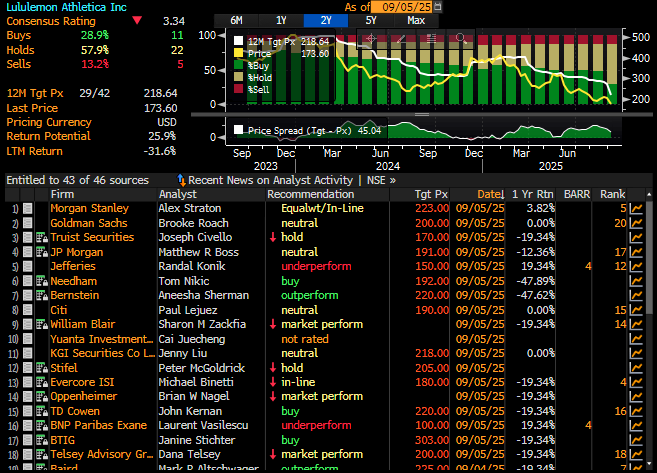Switch chart to Max range
657x473 pixels.
[416, 21]
